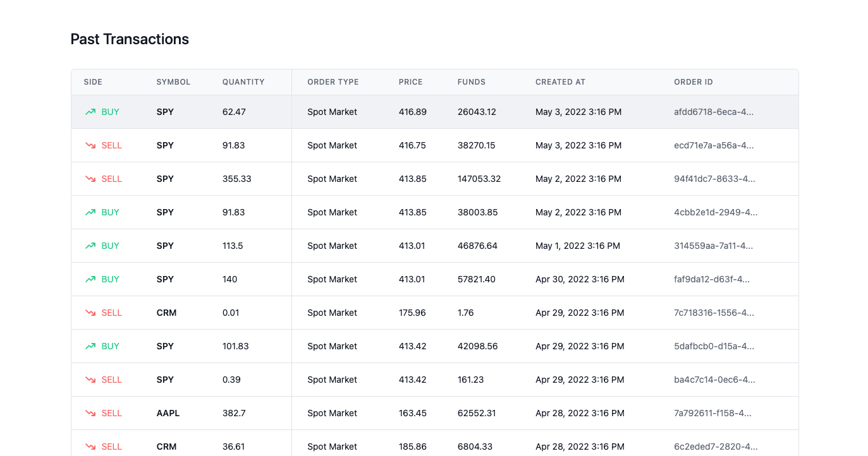Sort by the Order Type column header
Screen dimensions: 868x456
tap(333, 82)
